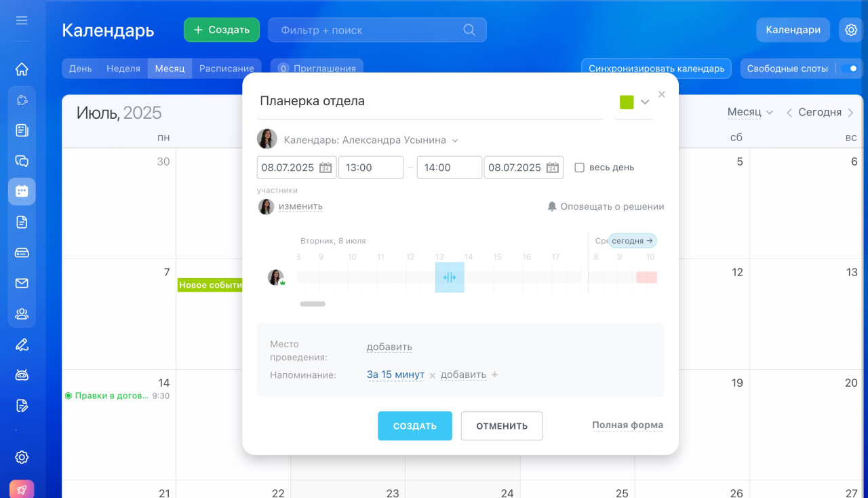
Task: Remove the 15 minute reminder
Action: (x=433, y=375)
